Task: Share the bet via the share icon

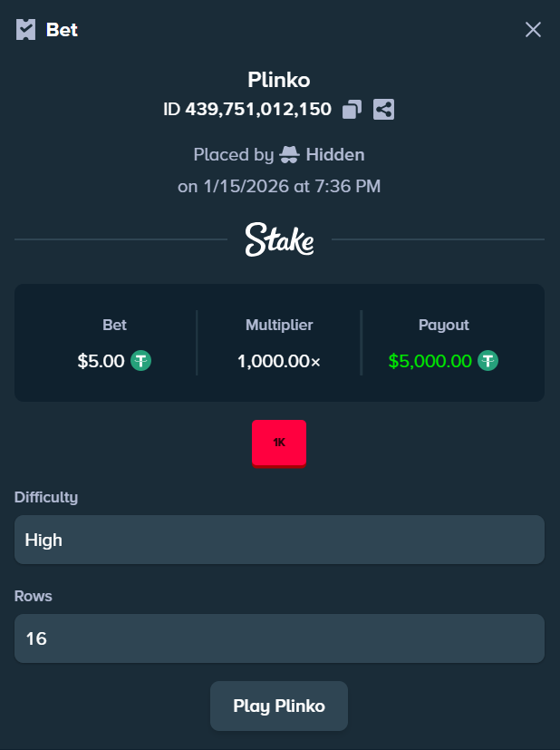Action: tap(383, 109)
